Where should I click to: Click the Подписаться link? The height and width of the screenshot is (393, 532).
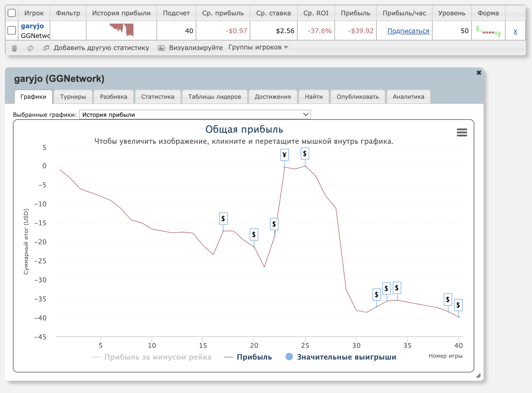pyautogui.click(x=408, y=31)
